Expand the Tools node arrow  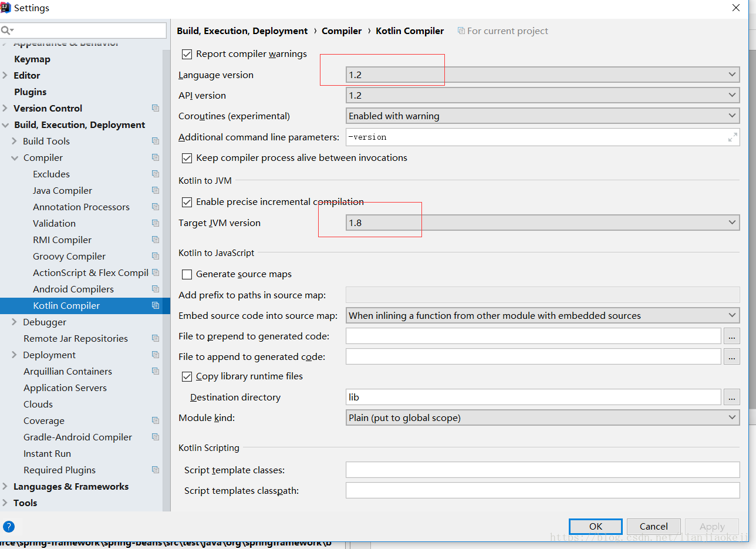coord(5,503)
